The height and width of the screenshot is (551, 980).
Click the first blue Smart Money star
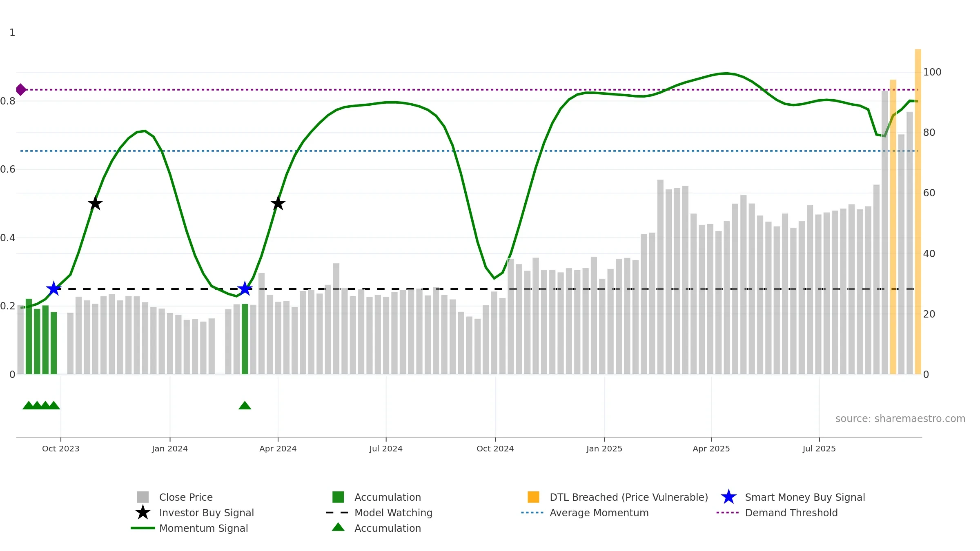[x=53, y=289]
